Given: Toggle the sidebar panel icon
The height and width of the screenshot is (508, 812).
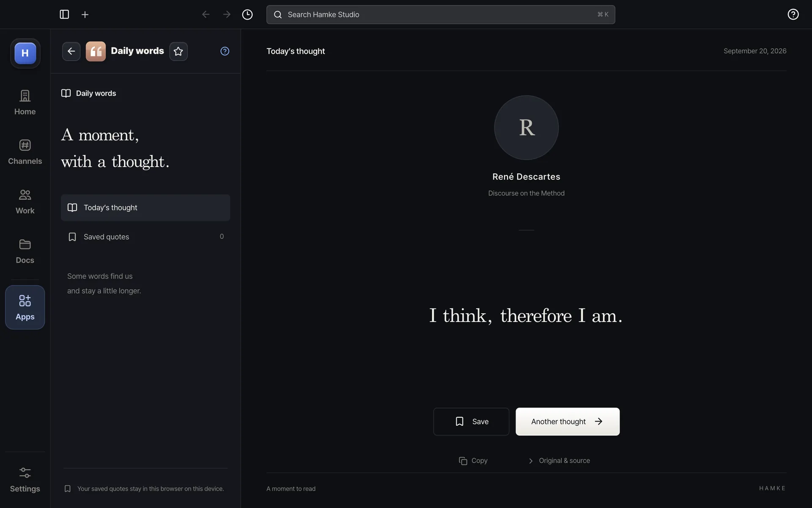Looking at the screenshot, I should pos(64,14).
